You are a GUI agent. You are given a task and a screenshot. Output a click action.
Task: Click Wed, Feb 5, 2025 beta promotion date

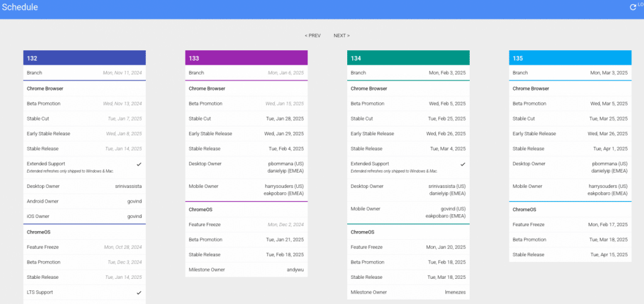(447, 104)
